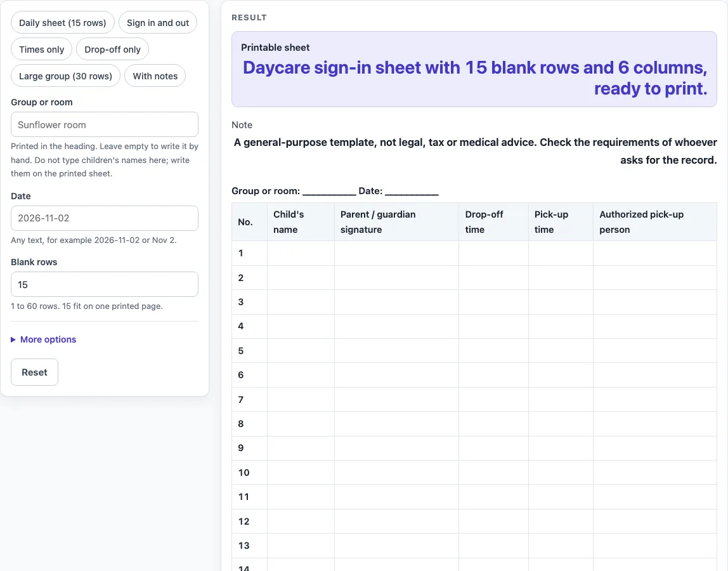The image size is (728, 571).
Task: Click the Blank rows number field
Action: point(105,284)
